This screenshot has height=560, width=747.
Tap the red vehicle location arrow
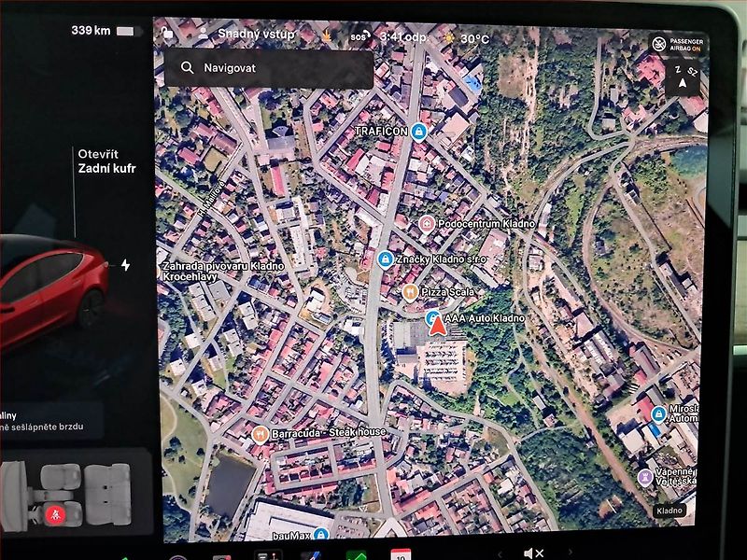438,326
